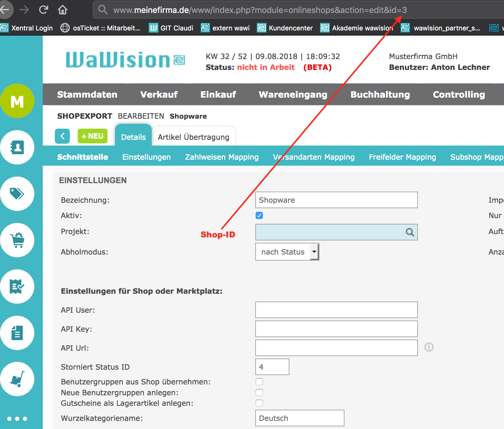Open the price tags sidebar icon
This screenshot has height=429, width=504.
17,194
